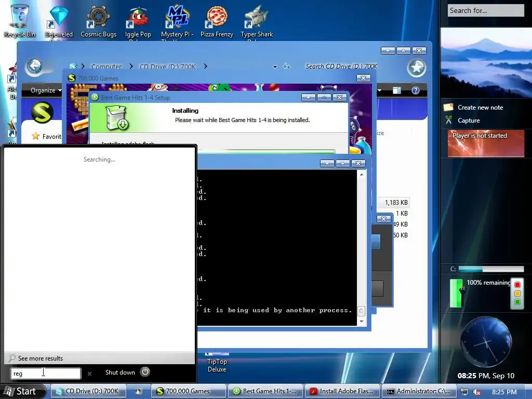This screenshot has height=399, width=532.
Task: Click the Start menu search box
Action: 46,373
